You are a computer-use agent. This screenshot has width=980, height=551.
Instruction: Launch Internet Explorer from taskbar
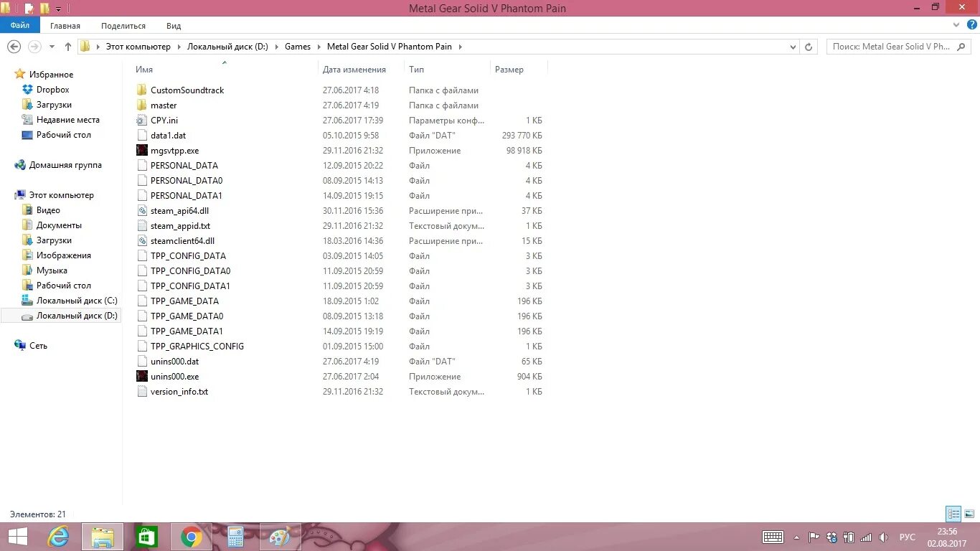[x=59, y=537]
